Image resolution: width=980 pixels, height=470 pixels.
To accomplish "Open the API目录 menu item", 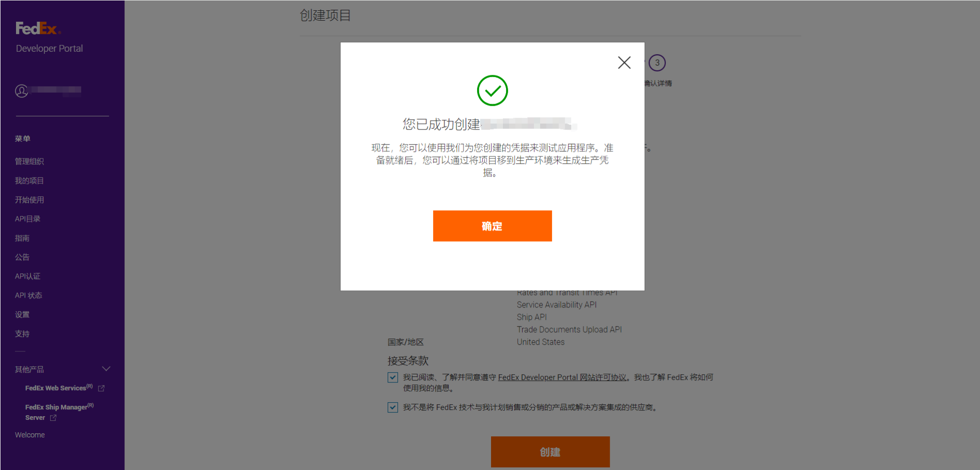I will click(27, 219).
